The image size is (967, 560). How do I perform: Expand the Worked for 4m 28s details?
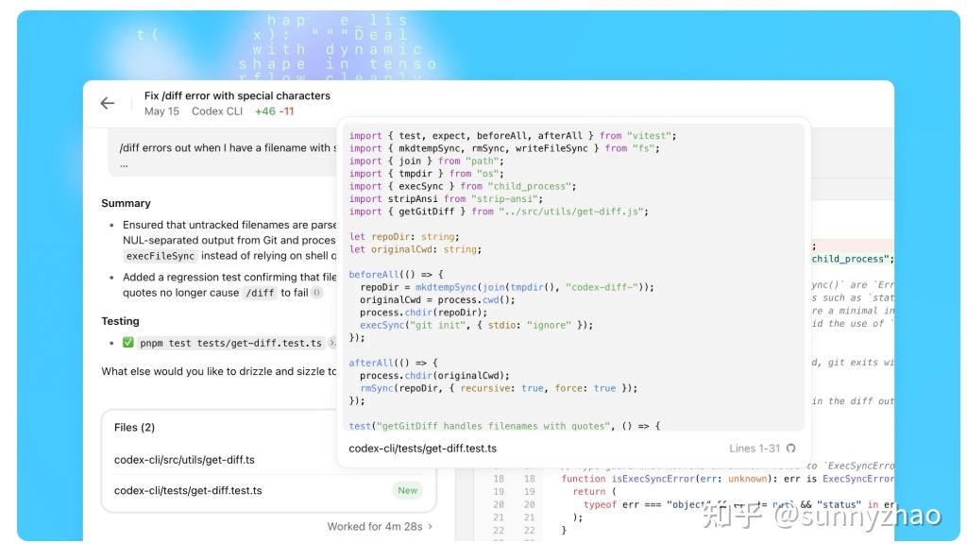378,524
